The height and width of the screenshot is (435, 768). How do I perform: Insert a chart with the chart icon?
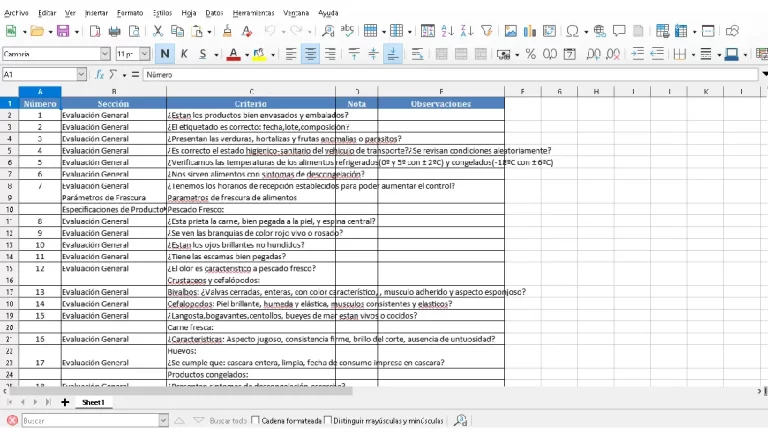(x=530, y=31)
